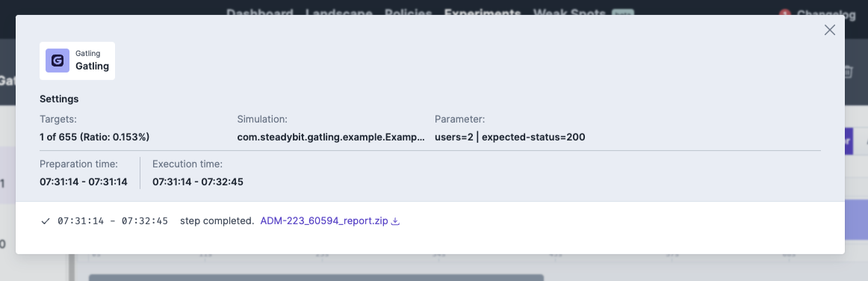Click the log timestamp 07:31:14 - 07:32:45
Screen dimensions: 868x281
point(113,221)
